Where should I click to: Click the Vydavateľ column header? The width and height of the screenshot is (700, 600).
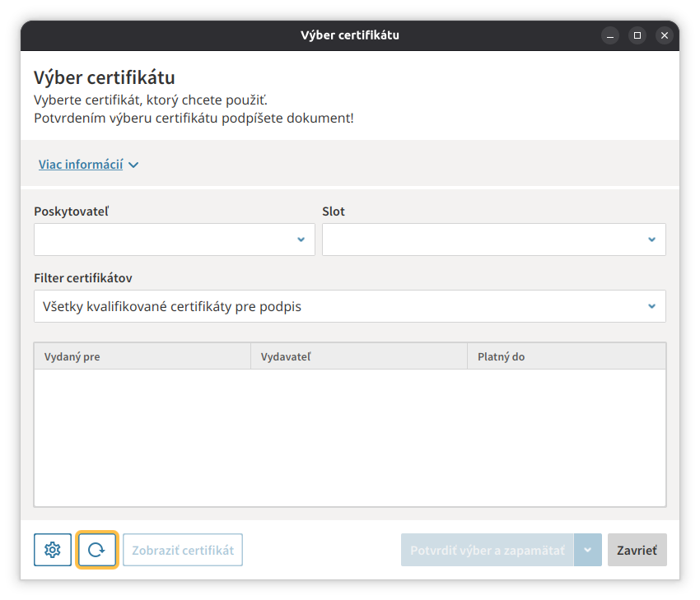point(358,356)
